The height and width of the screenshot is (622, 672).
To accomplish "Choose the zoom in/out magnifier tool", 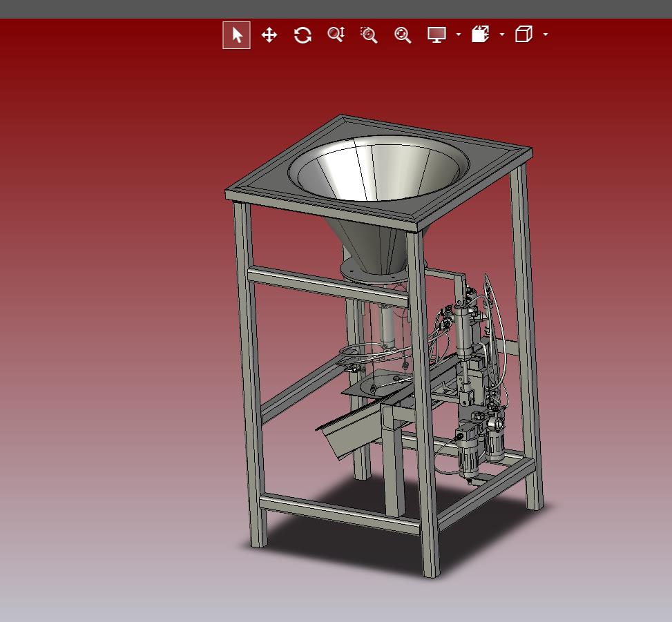I will pos(336,35).
